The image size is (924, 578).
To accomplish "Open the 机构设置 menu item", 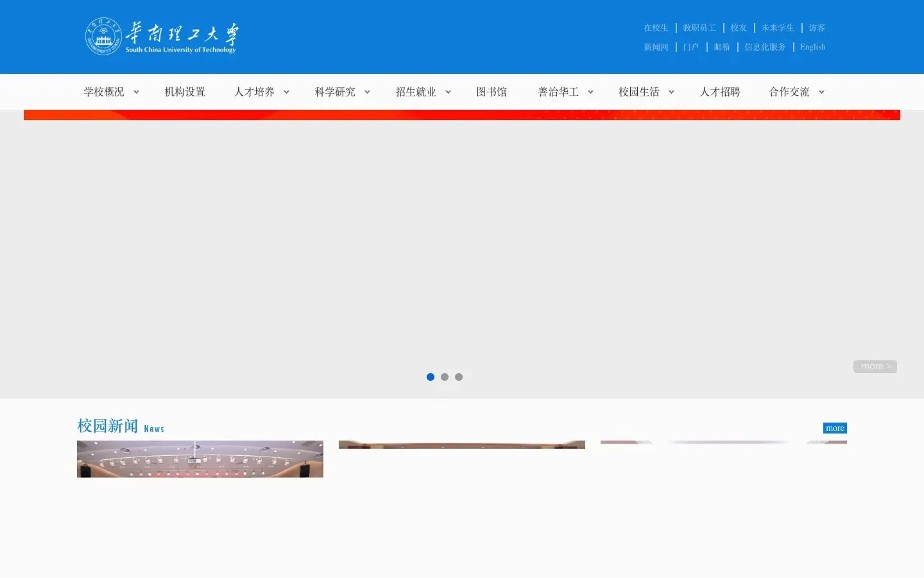I will [185, 92].
